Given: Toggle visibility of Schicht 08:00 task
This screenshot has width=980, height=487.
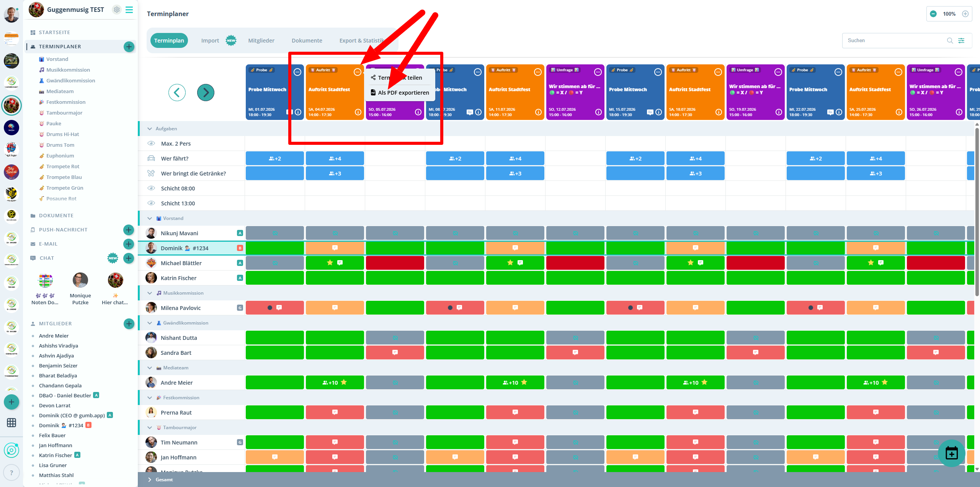Looking at the screenshot, I should tap(151, 188).
